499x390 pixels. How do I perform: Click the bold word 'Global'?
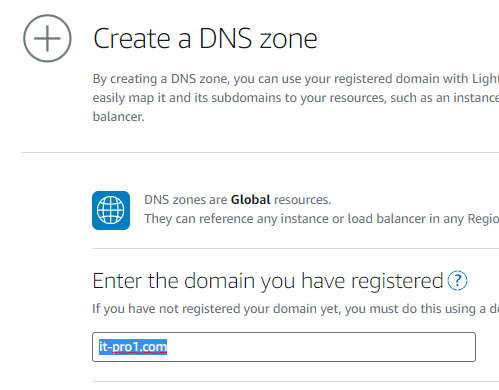coord(250,200)
